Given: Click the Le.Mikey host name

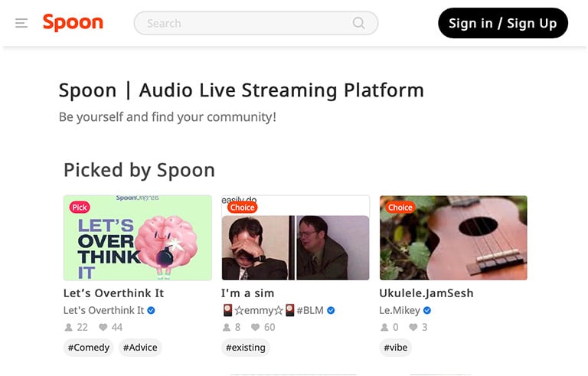Looking at the screenshot, I should [400, 310].
